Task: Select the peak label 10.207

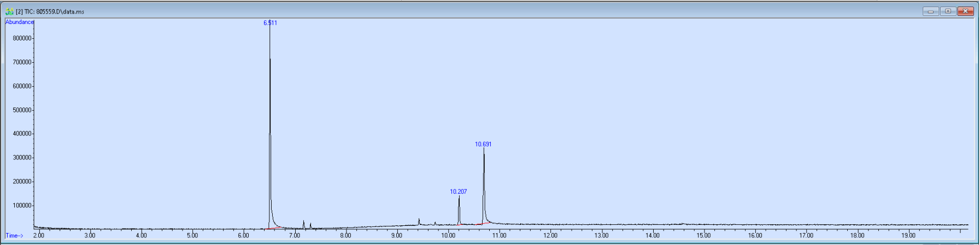Action: (x=459, y=192)
